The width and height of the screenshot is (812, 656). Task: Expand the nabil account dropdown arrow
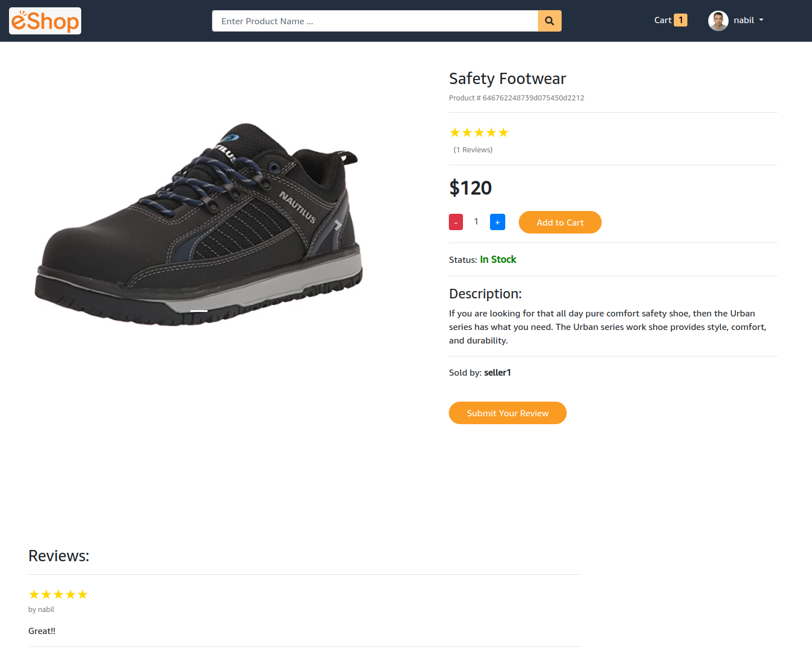tap(761, 20)
